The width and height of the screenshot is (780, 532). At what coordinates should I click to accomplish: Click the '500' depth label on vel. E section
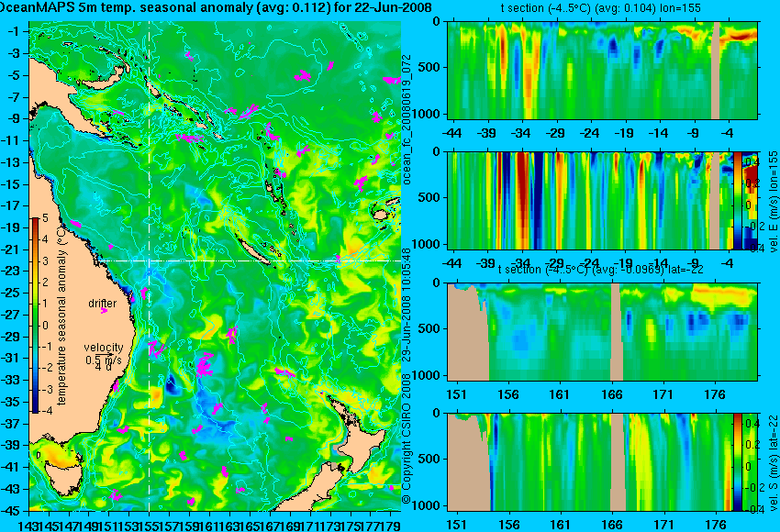430,197
